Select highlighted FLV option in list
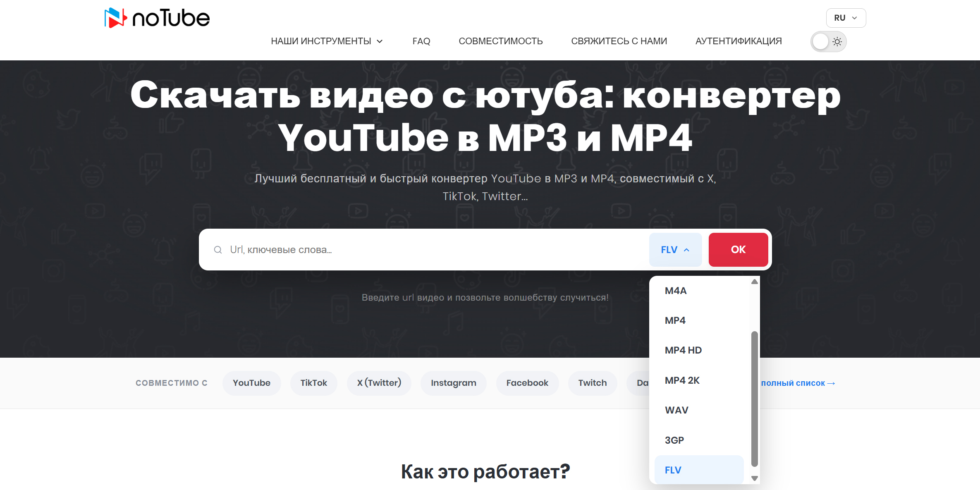Viewport: 980px width, 490px height. coord(699,470)
